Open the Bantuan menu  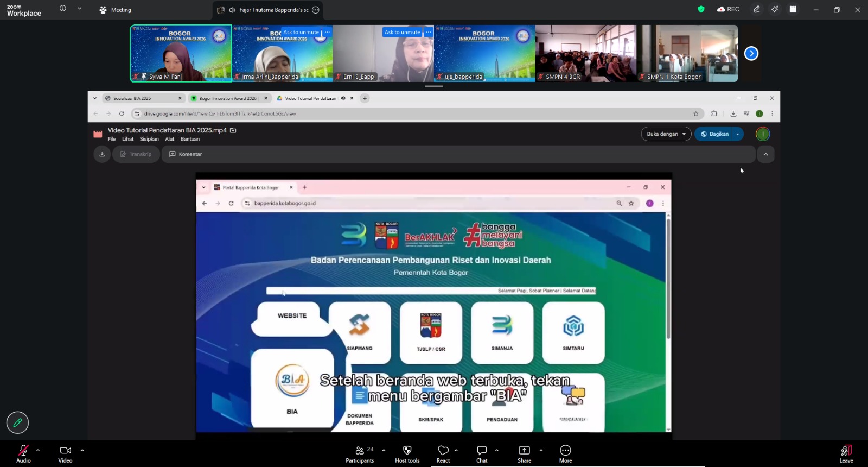coord(190,139)
